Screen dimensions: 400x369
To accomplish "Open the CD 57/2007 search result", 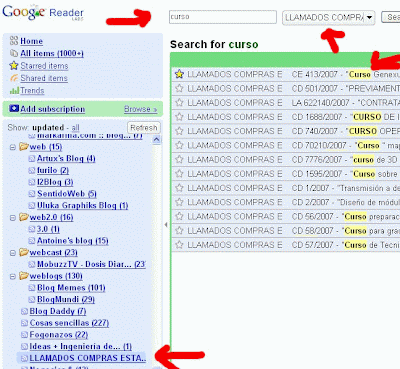I will click(286, 245).
